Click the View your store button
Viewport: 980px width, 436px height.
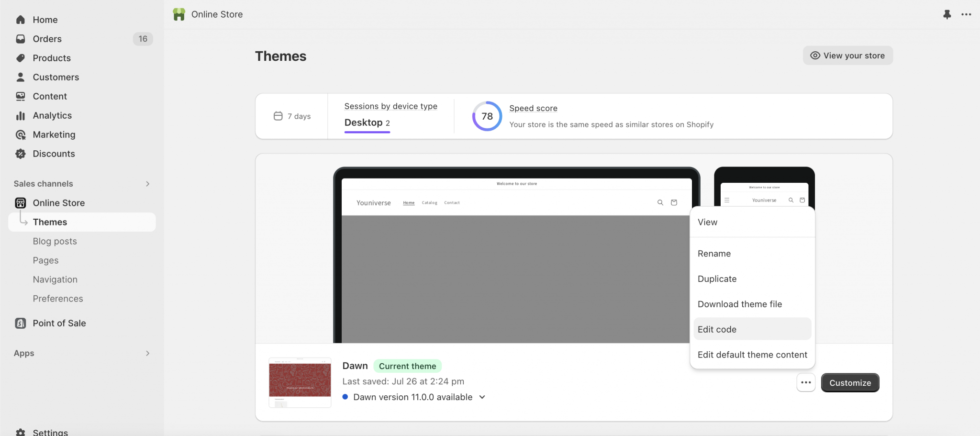click(x=847, y=56)
